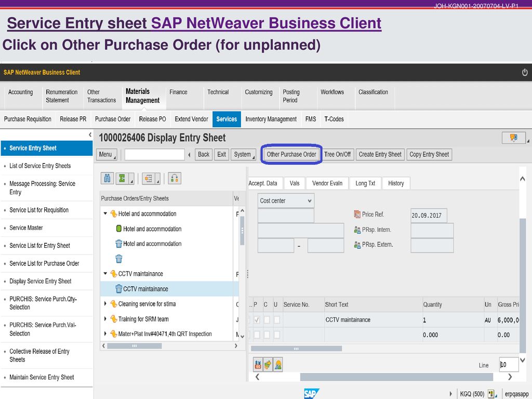
Task: Collapse the Hotel and accommodation tree node
Action: tap(105, 214)
